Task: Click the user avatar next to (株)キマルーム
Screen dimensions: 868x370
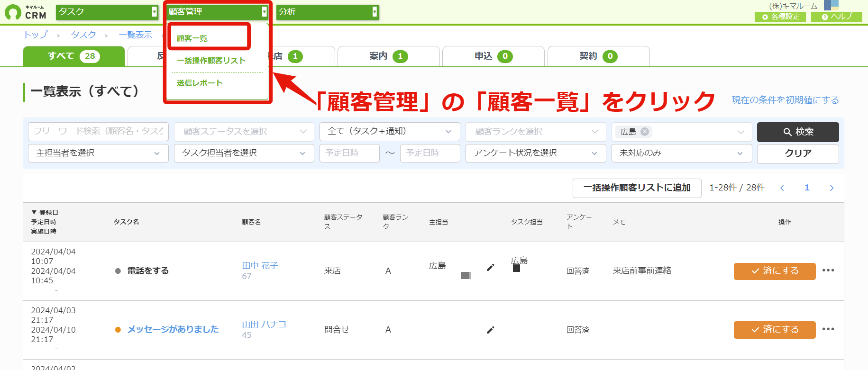Action: (831, 5)
